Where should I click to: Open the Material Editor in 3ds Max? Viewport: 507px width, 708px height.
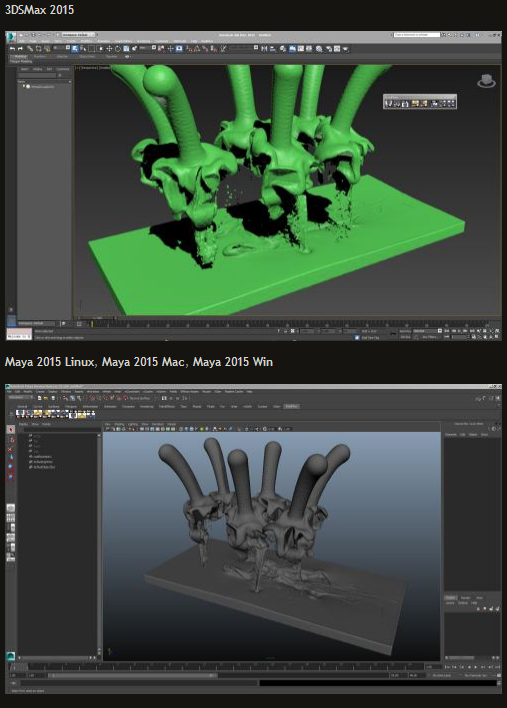coord(319,48)
